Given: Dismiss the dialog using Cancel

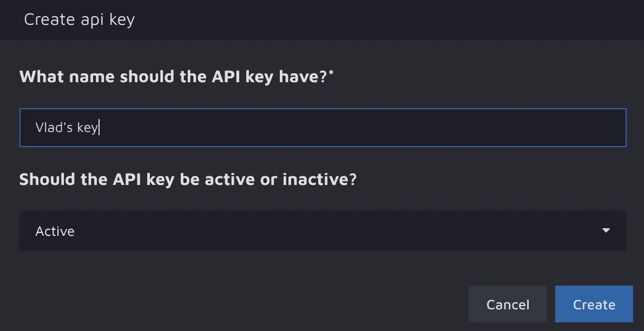Looking at the screenshot, I should point(508,304).
